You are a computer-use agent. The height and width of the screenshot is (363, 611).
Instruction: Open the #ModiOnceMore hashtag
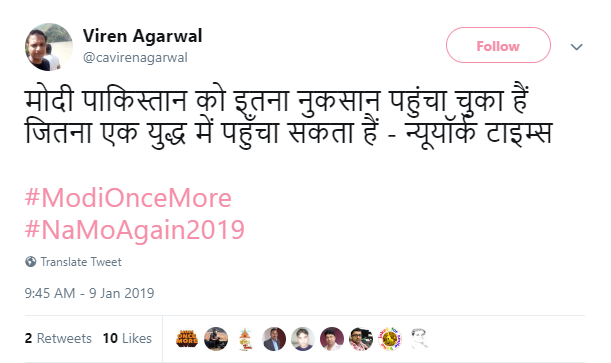tap(128, 197)
